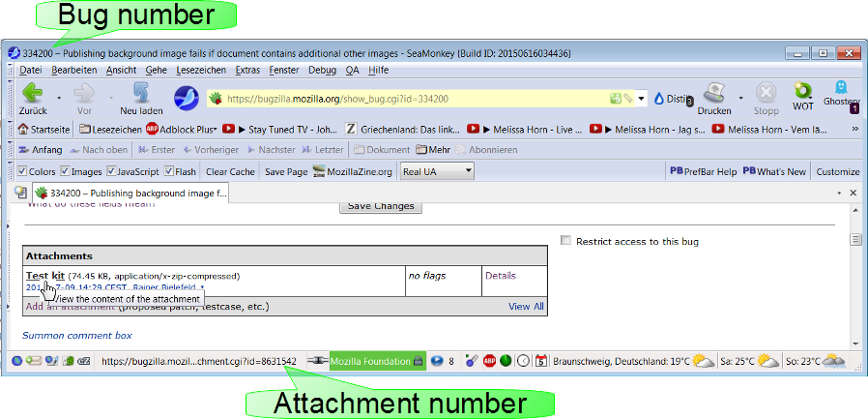Close the current tab with X

(x=854, y=193)
